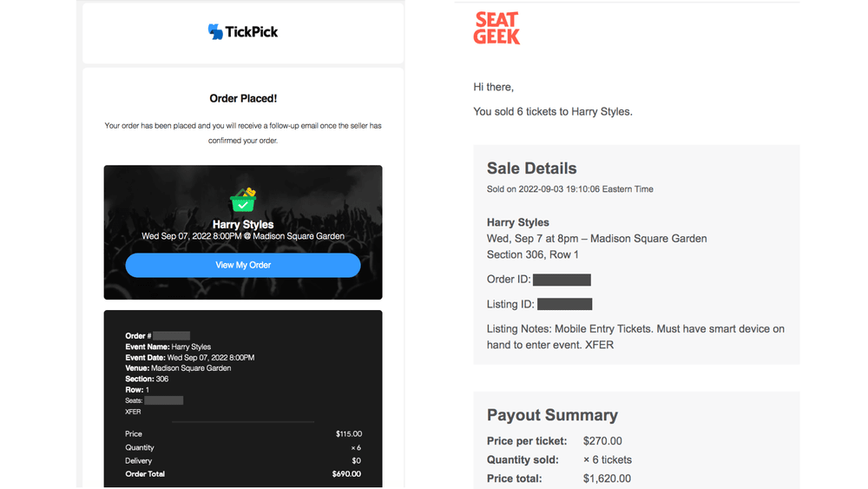Click the Sale Details heading
Image resolution: width=868 pixels, height=489 pixels.
tap(531, 169)
